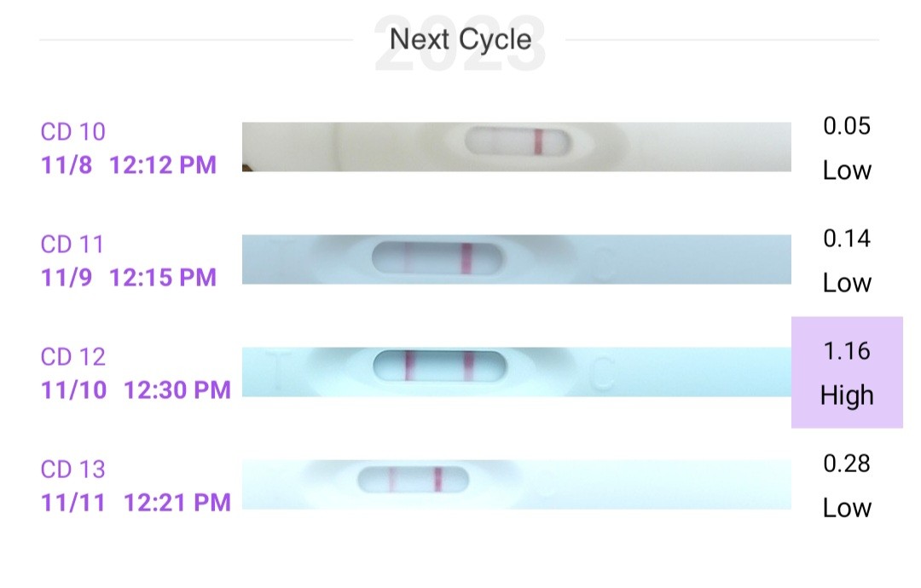This screenshot has height=588, width=921.
Task: Edit the 11/11 12:21 PM timestamp
Action: 136,503
